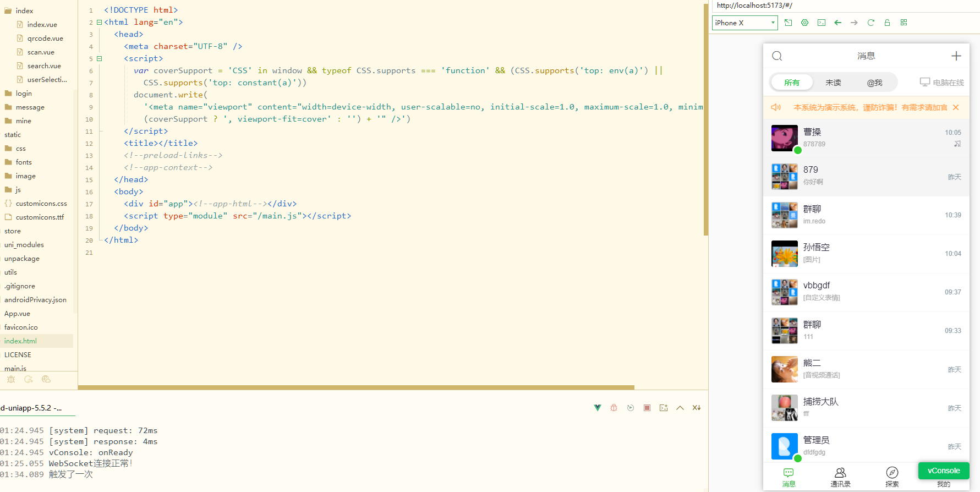Tap the search magnifier in 消息 header

coord(777,56)
